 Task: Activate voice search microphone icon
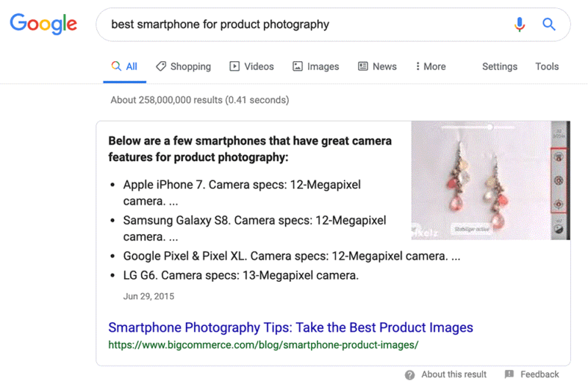coord(520,24)
